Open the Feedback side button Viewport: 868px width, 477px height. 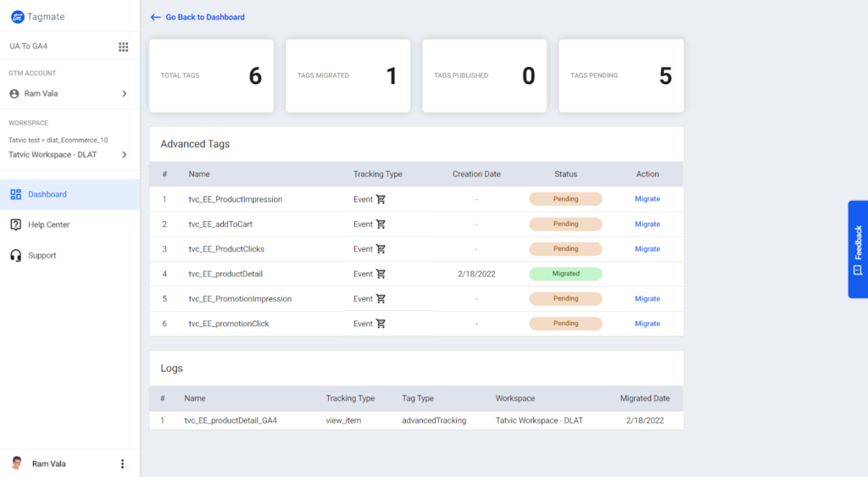[858, 250]
